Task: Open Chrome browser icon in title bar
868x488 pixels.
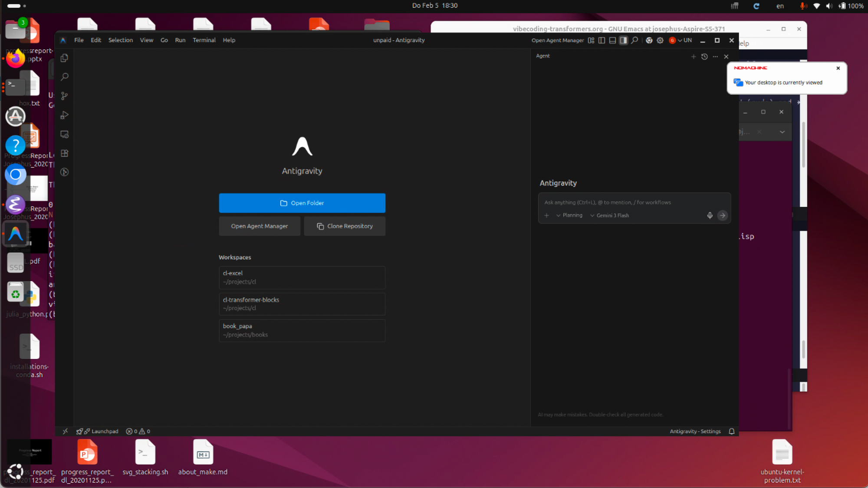Action: click(x=649, y=40)
